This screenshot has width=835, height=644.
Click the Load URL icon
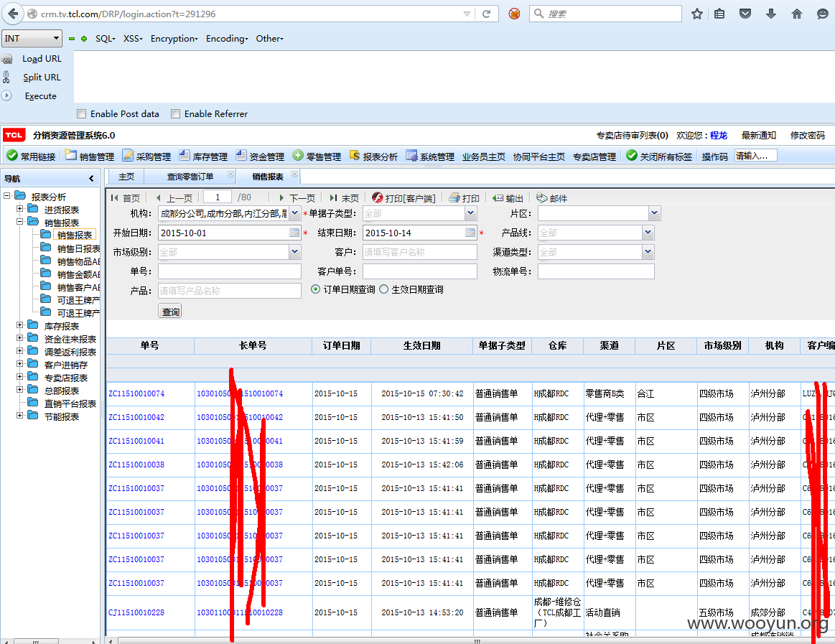(7, 59)
